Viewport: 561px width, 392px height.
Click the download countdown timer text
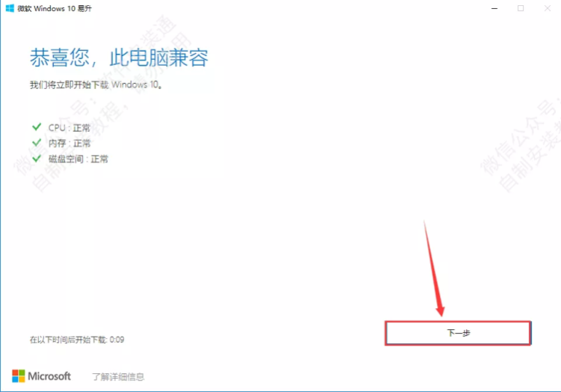click(x=77, y=340)
